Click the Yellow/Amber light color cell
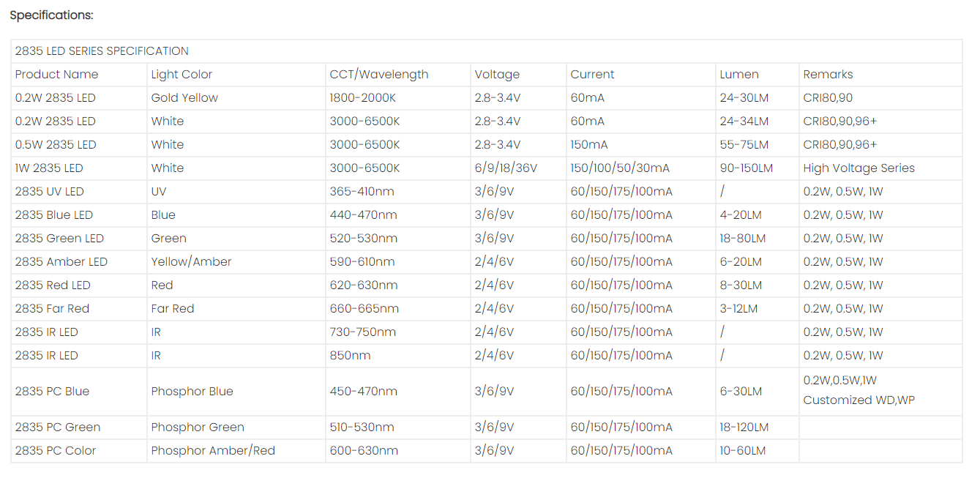This screenshot has width=980, height=478. (x=191, y=262)
